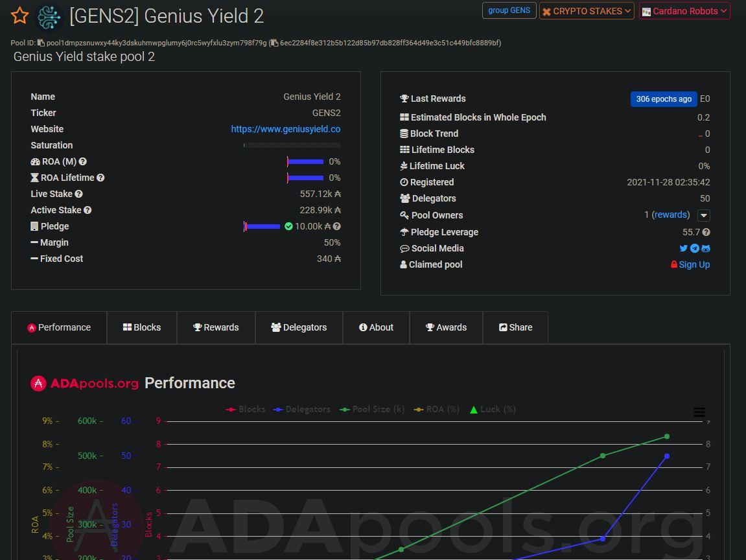This screenshot has width=746, height=560.
Task: Copy the hex pool hash via clipboard icon
Action: (275, 43)
